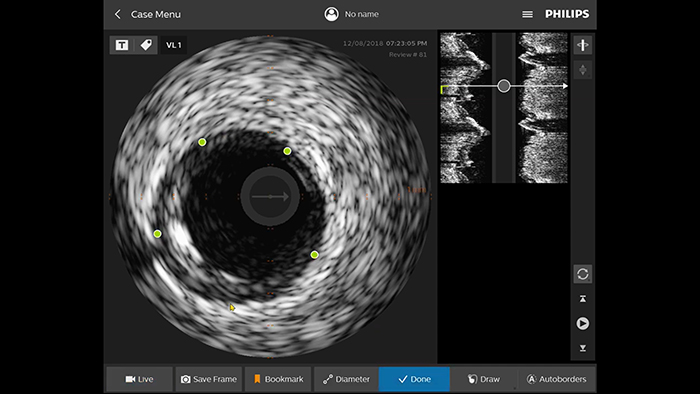Bookmark this frame
This screenshot has height=394, width=700.
(x=278, y=379)
